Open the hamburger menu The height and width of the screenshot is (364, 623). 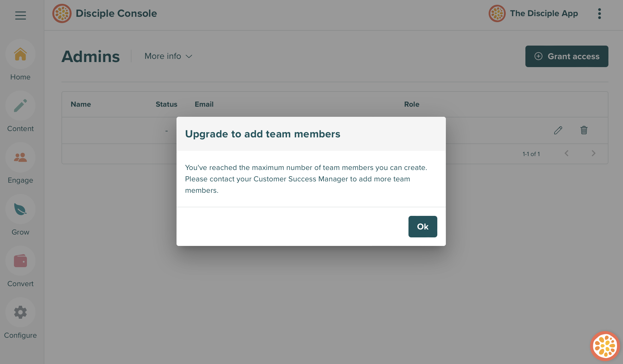pyautogui.click(x=21, y=15)
